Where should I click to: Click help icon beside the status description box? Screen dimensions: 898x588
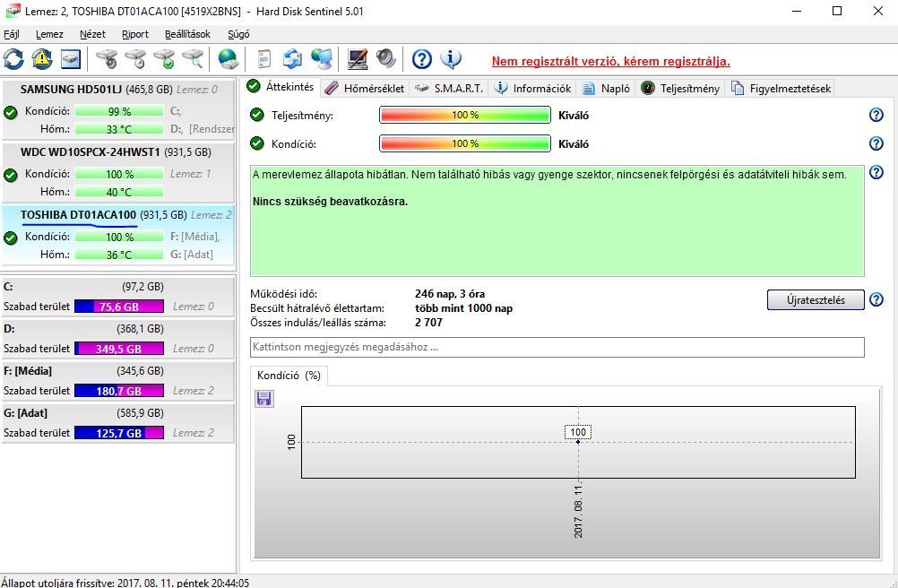tap(876, 172)
